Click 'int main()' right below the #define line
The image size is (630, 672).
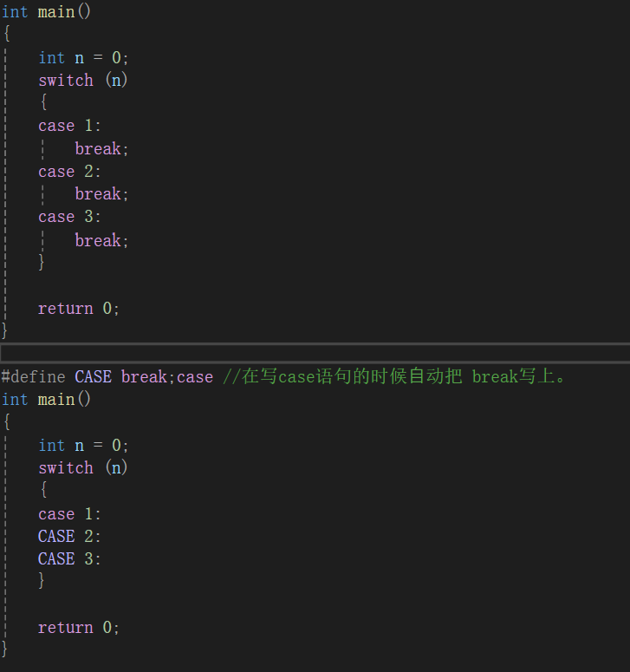tap(46, 400)
